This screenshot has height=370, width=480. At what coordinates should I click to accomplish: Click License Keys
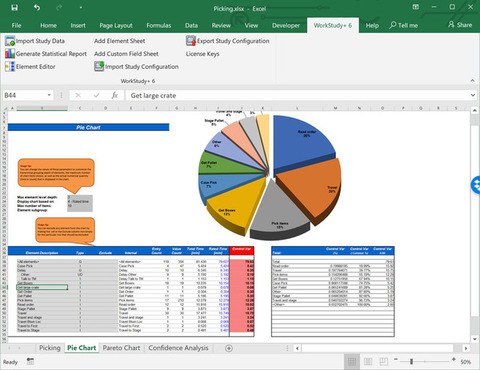point(203,54)
